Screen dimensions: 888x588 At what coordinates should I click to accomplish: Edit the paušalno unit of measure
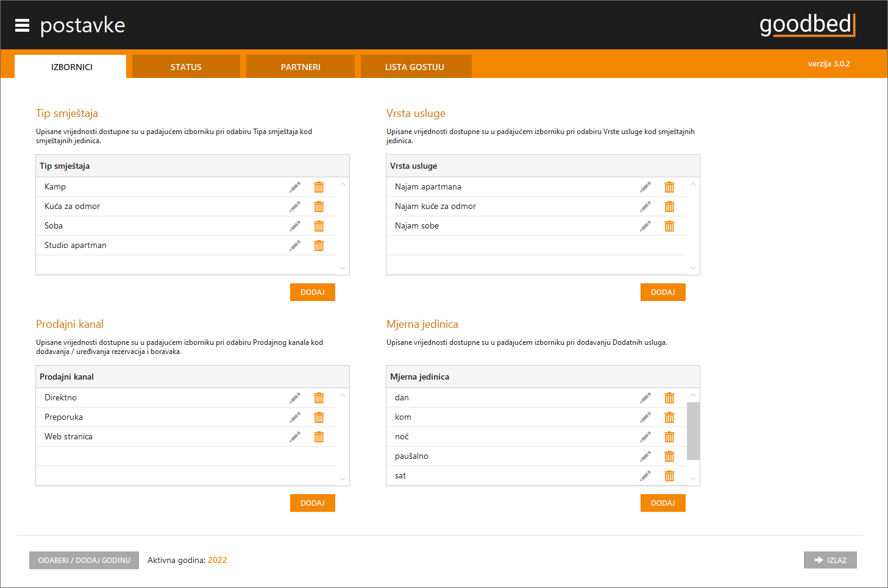coord(645,456)
